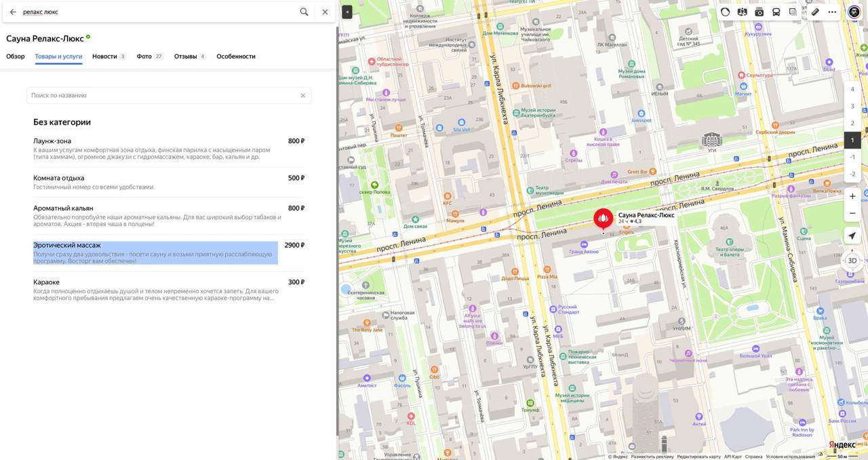Open the API Карт link
Image resolution: width=868 pixels, height=460 pixels.
(733, 457)
